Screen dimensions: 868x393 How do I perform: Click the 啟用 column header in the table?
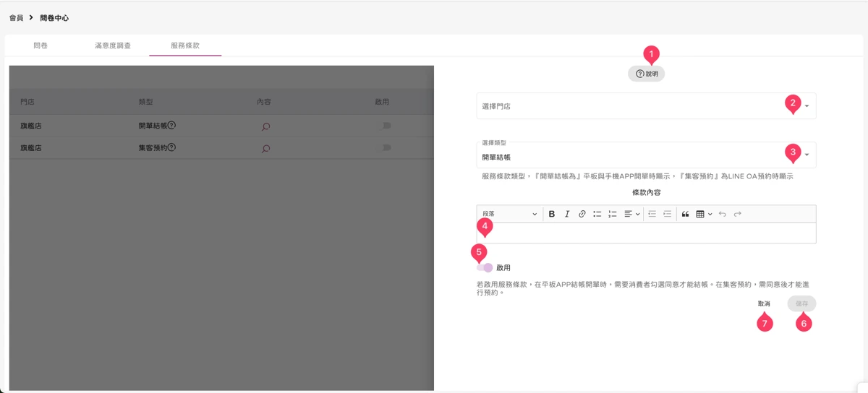coord(383,103)
